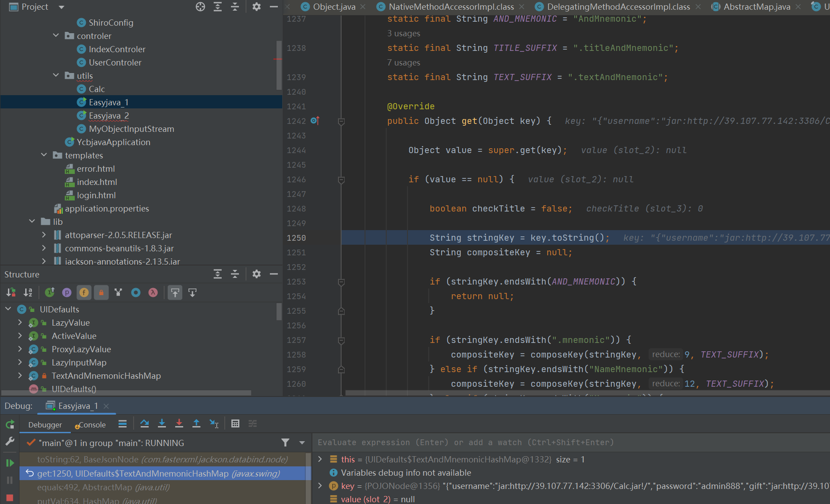The image size is (830, 504).
Task: Open debugger settings wrench icon
Action: (10, 442)
